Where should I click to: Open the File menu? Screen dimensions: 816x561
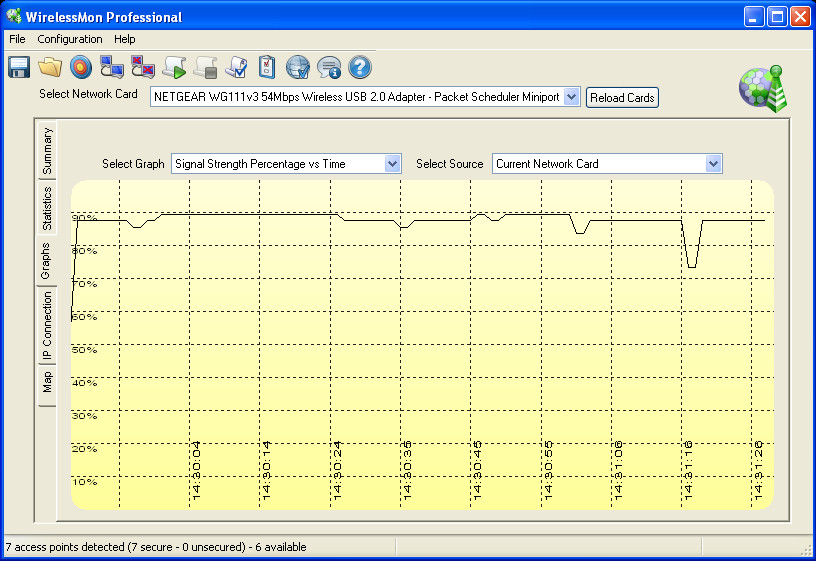[x=17, y=39]
